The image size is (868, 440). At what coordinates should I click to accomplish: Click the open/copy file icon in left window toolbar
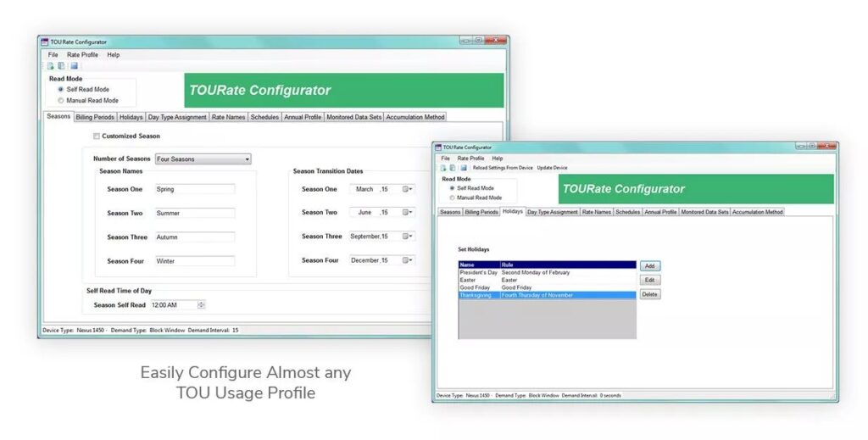tap(61, 66)
